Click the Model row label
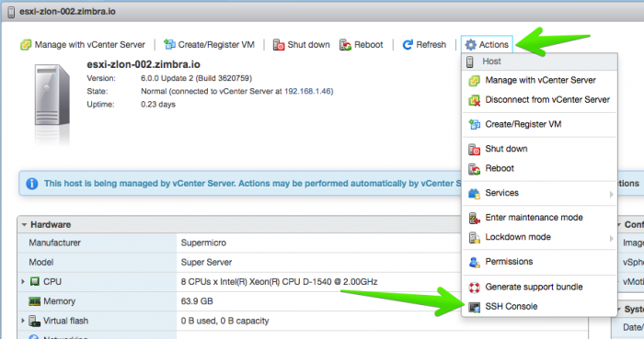The image size is (644, 339). (x=41, y=263)
